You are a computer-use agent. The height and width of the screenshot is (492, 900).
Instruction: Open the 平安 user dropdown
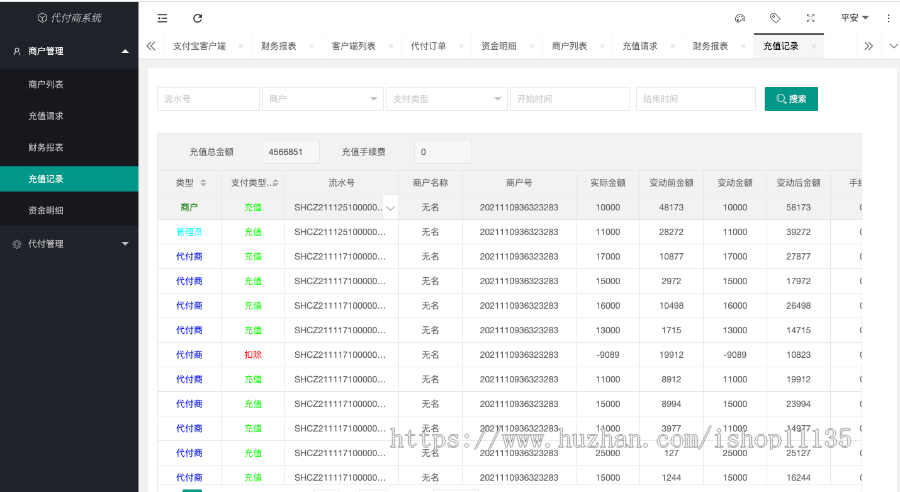point(855,18)
